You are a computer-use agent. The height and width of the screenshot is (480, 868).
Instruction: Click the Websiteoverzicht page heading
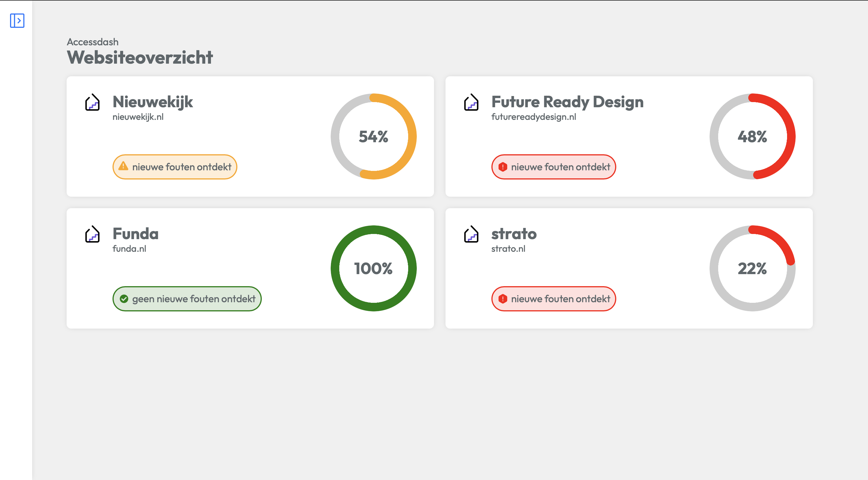140,58
